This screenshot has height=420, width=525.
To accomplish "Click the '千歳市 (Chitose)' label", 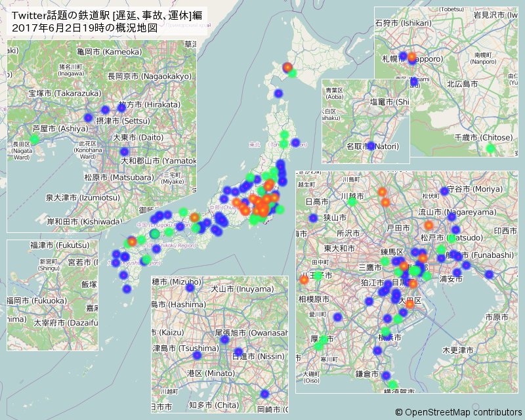I will [484, 137].
